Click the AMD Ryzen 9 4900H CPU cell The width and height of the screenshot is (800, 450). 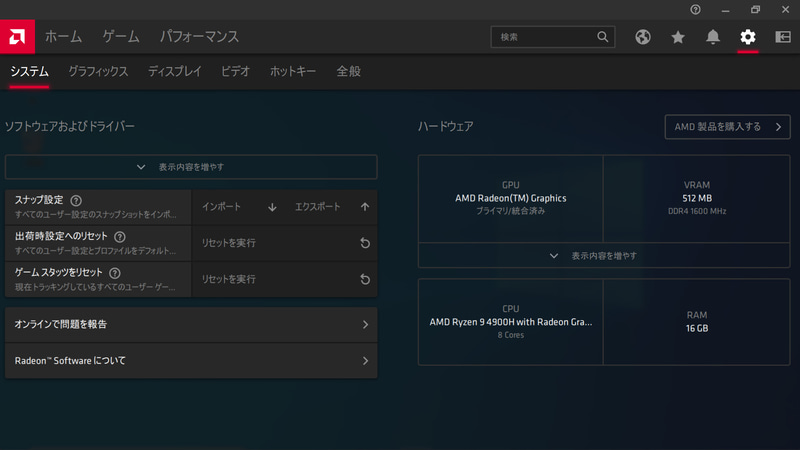pos(511,322)
